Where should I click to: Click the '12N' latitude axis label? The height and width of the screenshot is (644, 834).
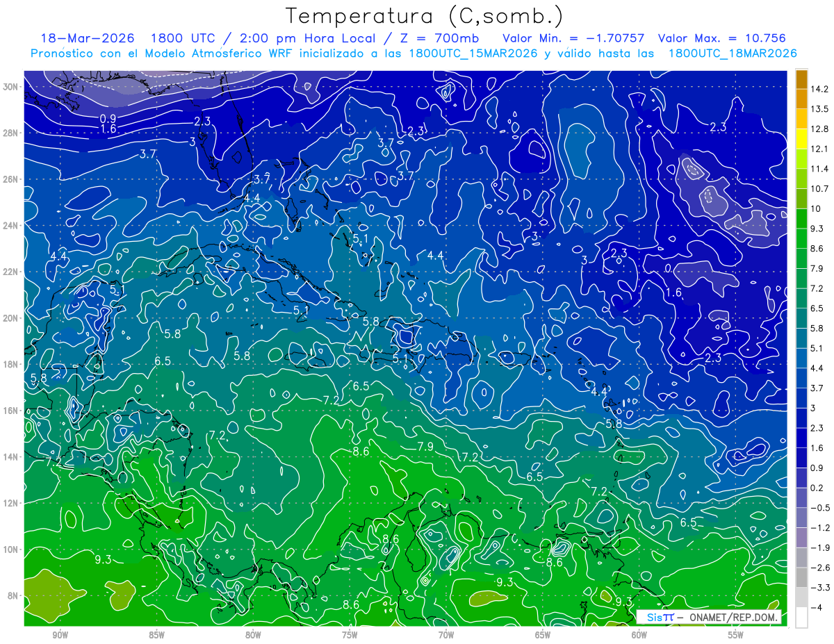click(11, 503)
